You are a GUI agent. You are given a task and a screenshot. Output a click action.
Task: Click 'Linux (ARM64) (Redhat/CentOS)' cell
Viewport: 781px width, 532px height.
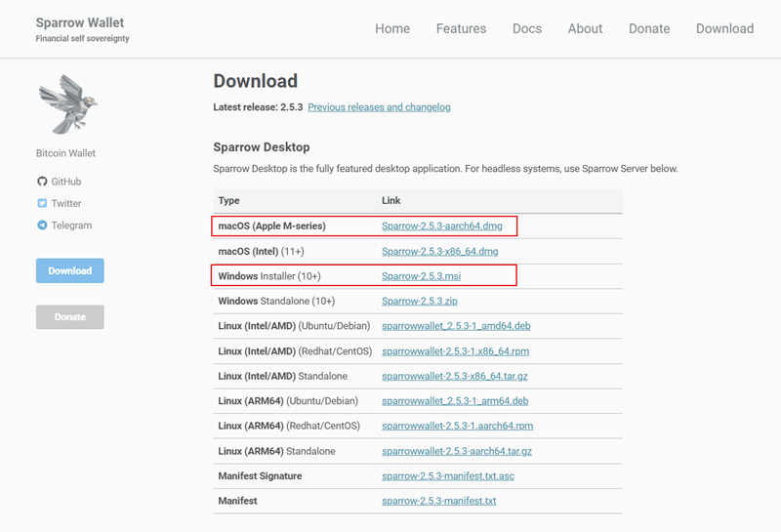(x=289, y=426)
